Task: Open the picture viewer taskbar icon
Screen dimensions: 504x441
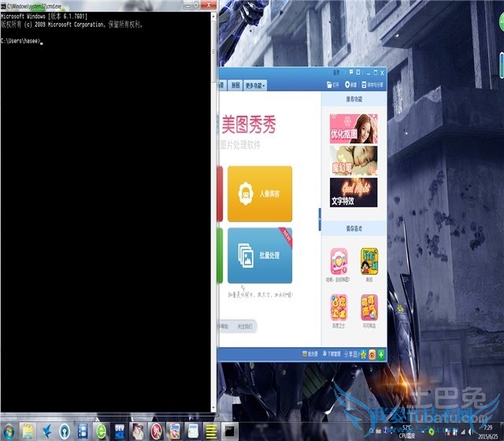Action: [175, 432]
